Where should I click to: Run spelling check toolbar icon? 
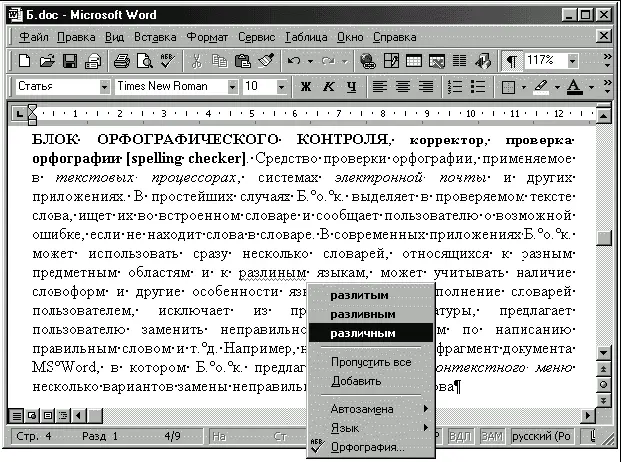coord(167,61)
